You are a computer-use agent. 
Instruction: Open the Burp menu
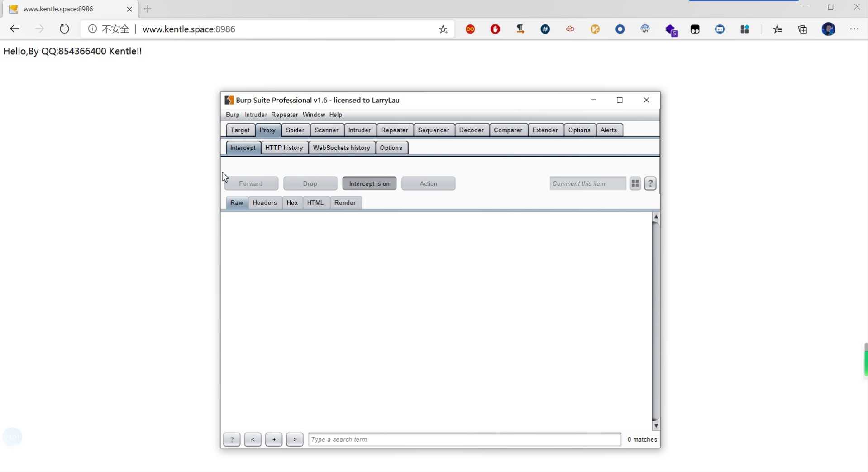click(233, 115)
